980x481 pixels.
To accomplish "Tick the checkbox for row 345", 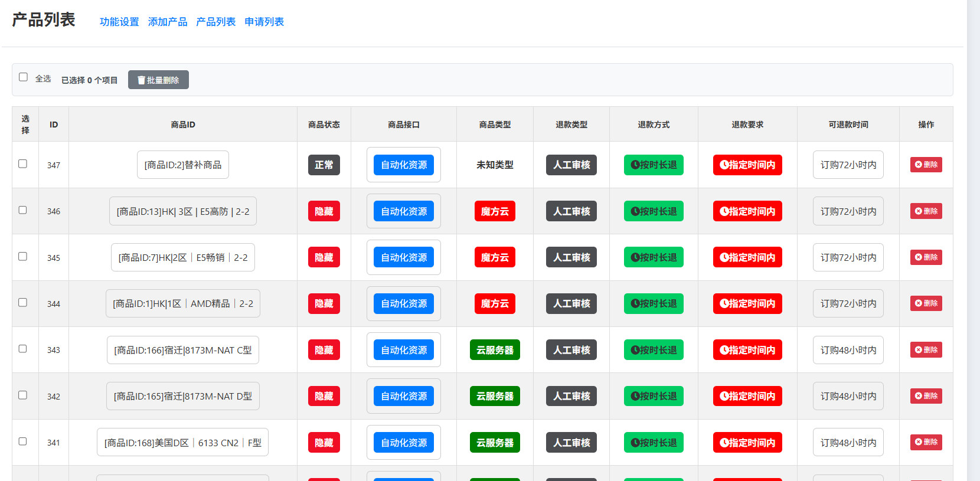I will pyautogui.click(x=23, y=257).
